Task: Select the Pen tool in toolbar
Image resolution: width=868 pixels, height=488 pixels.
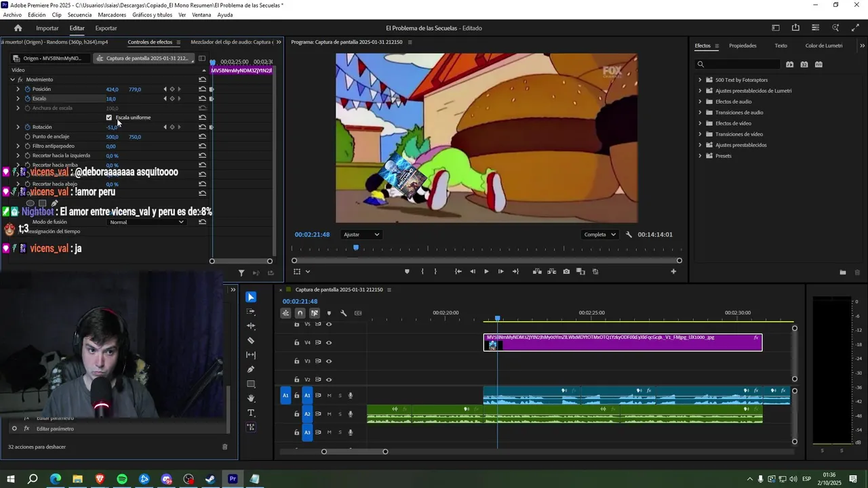Action: (x=251, y=369)
